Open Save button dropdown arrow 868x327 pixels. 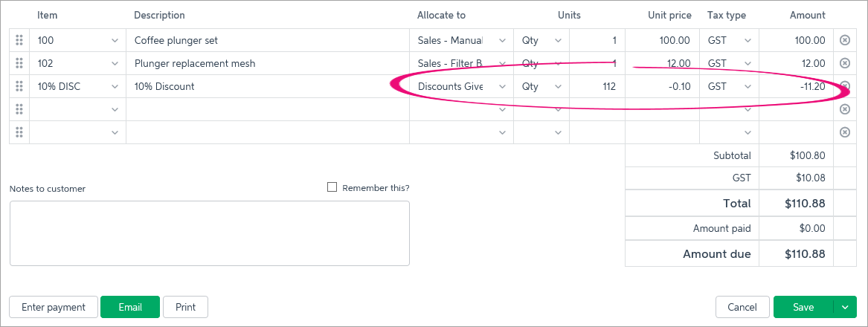(845, 307)
